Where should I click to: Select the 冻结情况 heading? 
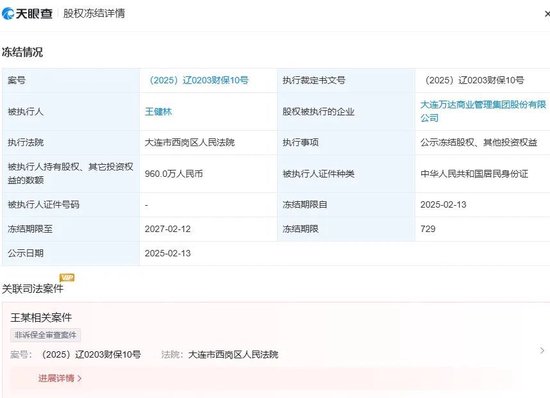[22, 52]
